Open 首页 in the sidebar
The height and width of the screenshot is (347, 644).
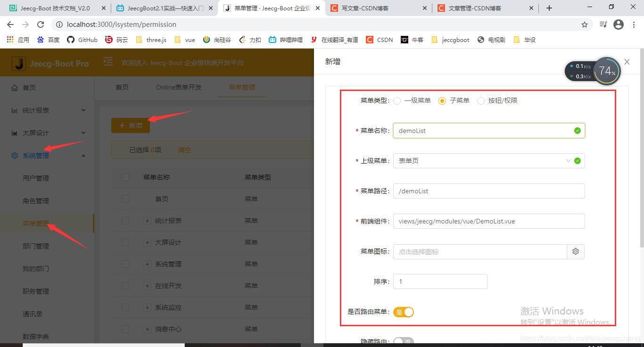pos(29,88)
